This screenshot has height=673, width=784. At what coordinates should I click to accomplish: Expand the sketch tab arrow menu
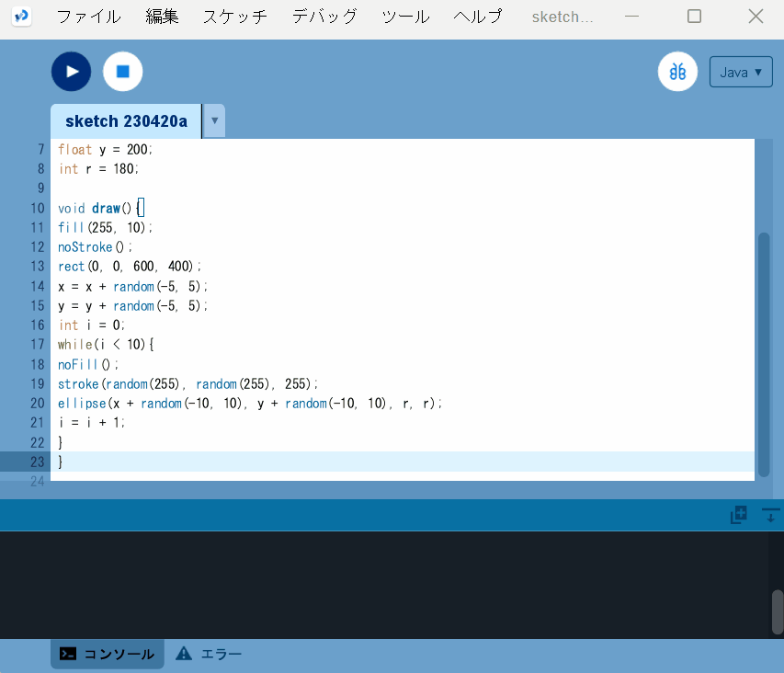(x=214, y=120)
